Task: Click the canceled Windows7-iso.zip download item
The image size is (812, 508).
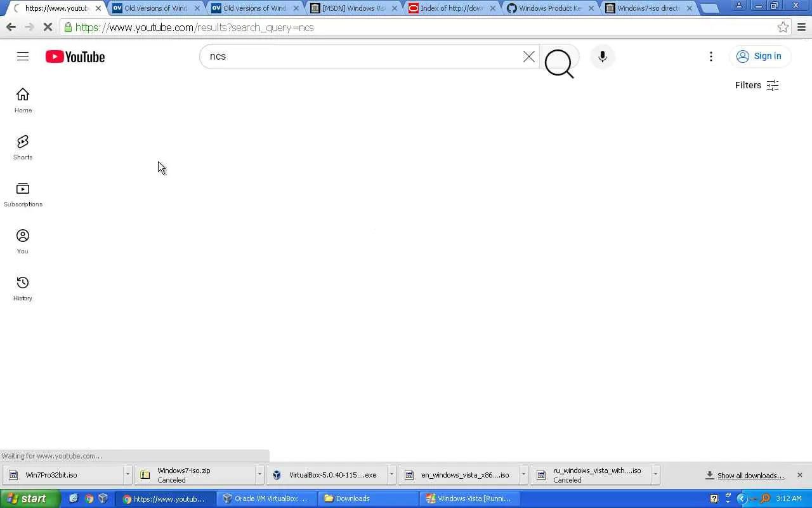Action: pos(195,475)
